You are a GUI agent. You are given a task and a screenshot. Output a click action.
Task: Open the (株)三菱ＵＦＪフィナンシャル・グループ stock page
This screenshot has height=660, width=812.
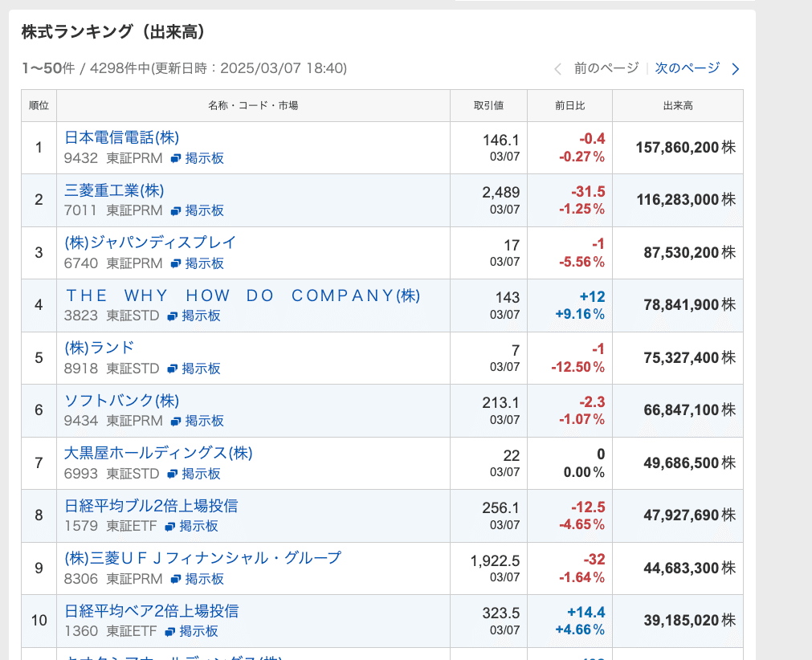[205, 558]
